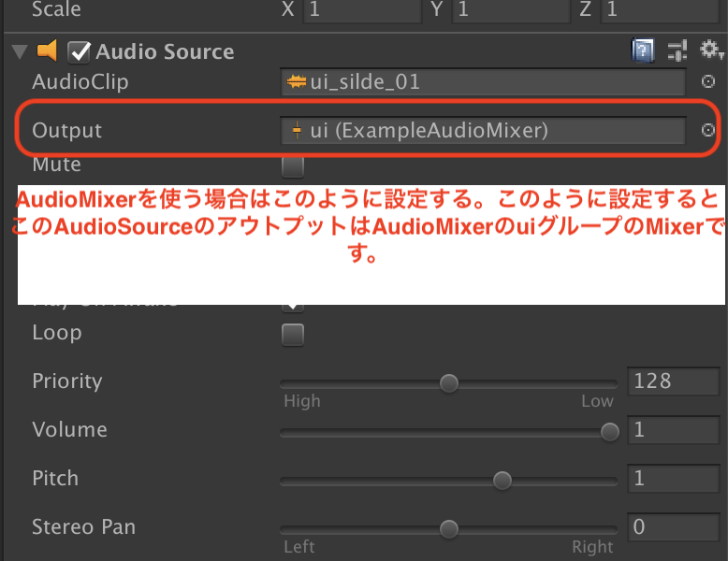
Task: Click the Pitch slider handle
Action: (x=502, y=481)
